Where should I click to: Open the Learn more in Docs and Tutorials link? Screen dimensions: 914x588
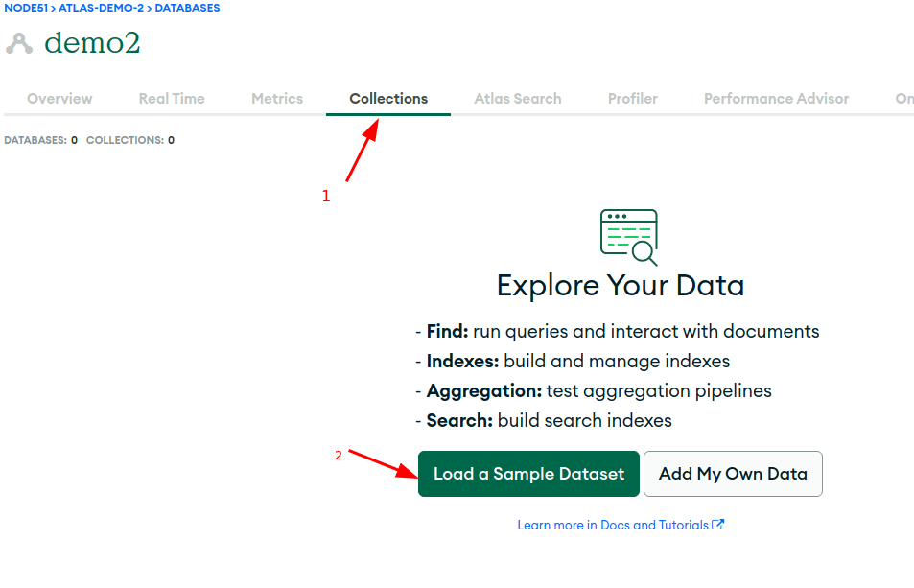click(x=613, y=525)
